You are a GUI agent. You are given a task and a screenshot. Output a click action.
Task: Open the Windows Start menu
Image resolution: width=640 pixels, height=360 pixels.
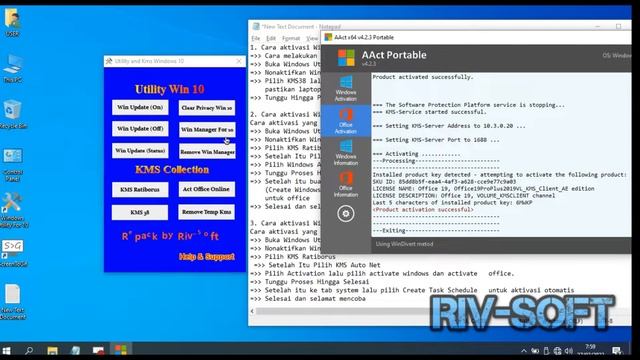[7, 351]
